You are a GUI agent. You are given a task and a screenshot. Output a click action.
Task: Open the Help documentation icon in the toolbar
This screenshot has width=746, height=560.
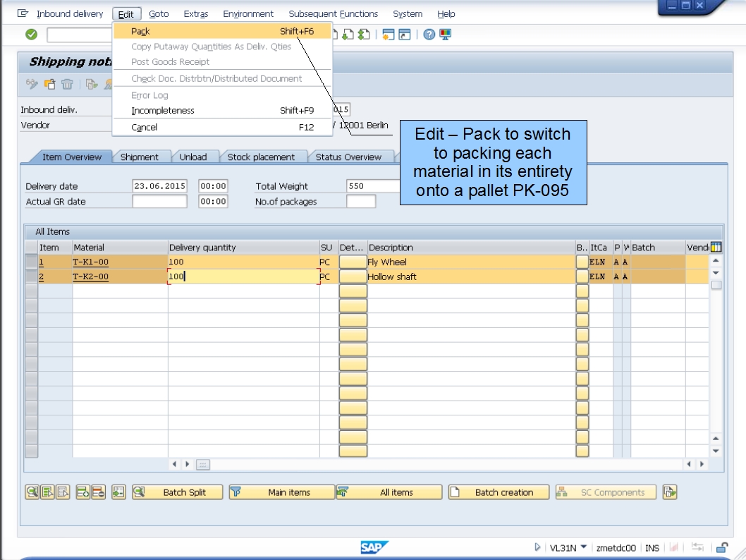coord(429,34)
